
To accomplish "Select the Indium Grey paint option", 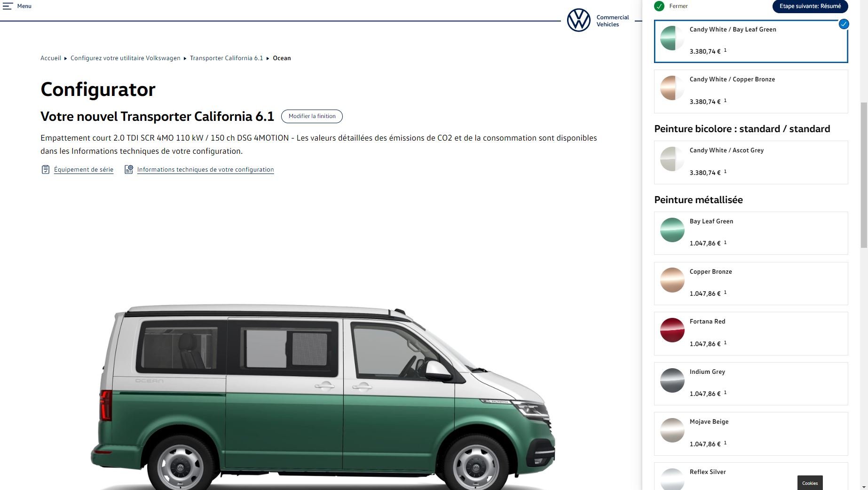I will coord(750,384).
